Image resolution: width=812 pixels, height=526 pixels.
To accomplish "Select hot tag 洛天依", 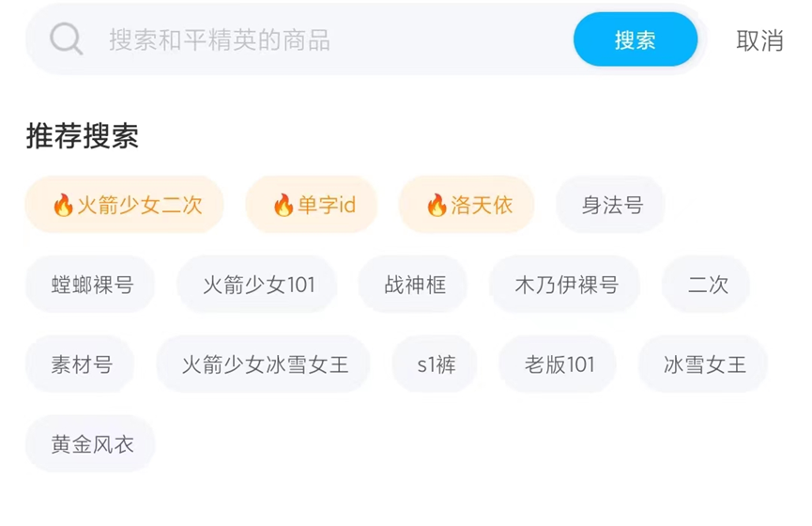I will [x=467, y=205].
